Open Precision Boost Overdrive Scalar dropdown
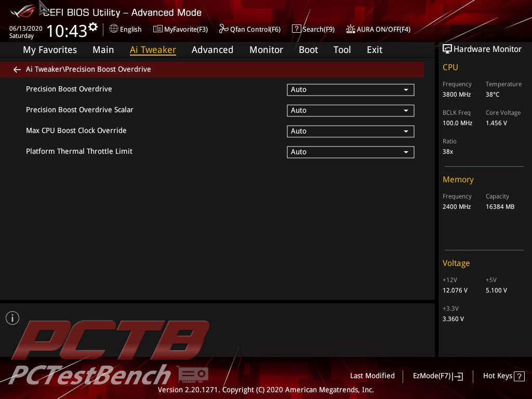 (x=351, y=111)
